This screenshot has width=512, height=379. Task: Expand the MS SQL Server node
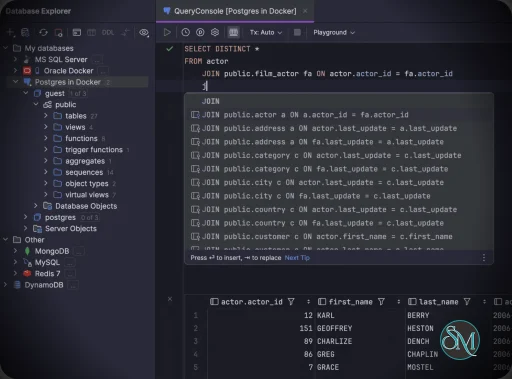15,59
